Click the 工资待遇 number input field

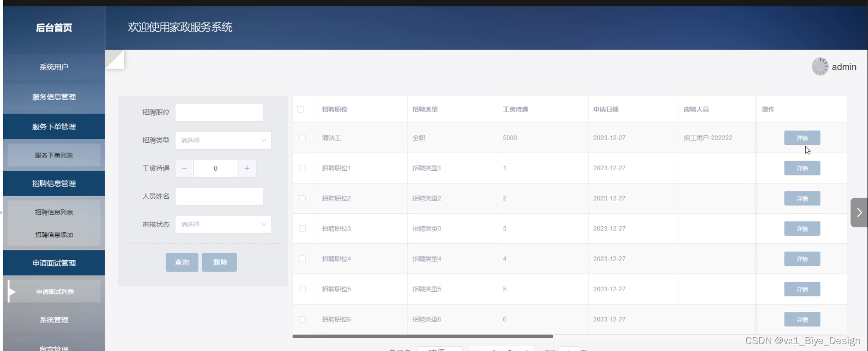[x=215, y=168]
